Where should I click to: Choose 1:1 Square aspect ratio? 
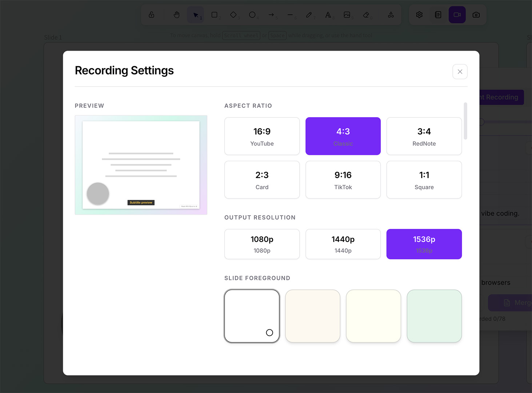point(424,180)
